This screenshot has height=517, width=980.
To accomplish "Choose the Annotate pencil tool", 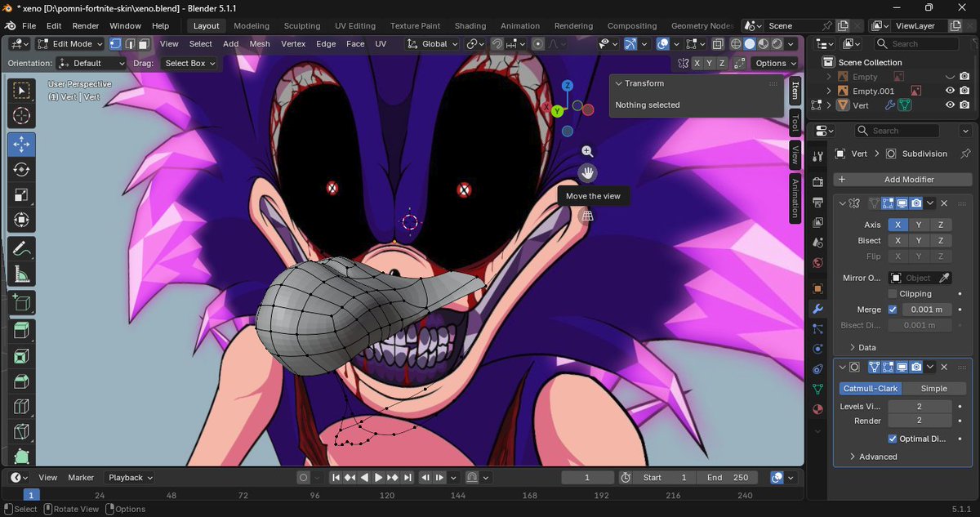I will coord(22,247).
